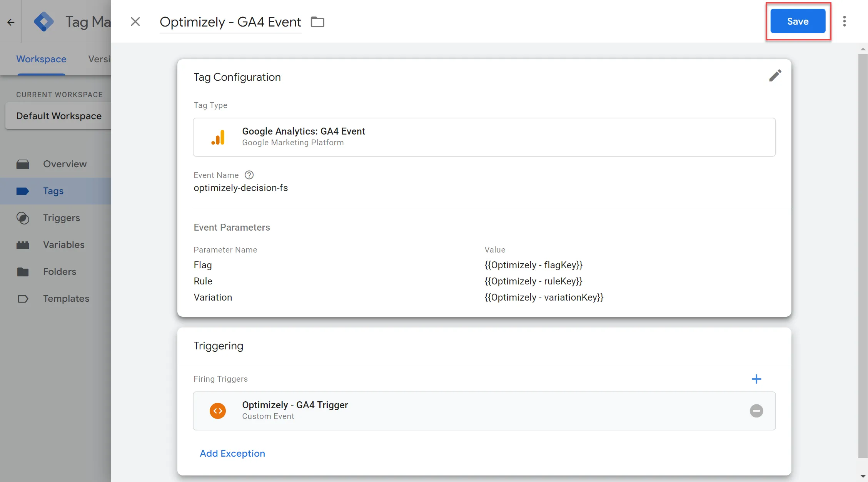
Task: Click the Add Exception link
Action: click(x=232, y=454)
